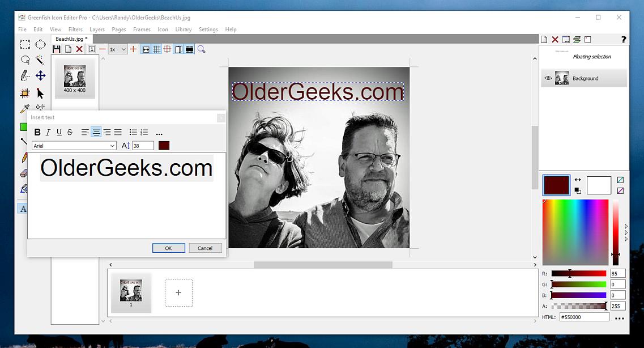Confirm text with OK button
This screenshot has height=348, width=644.
[168, 248]
